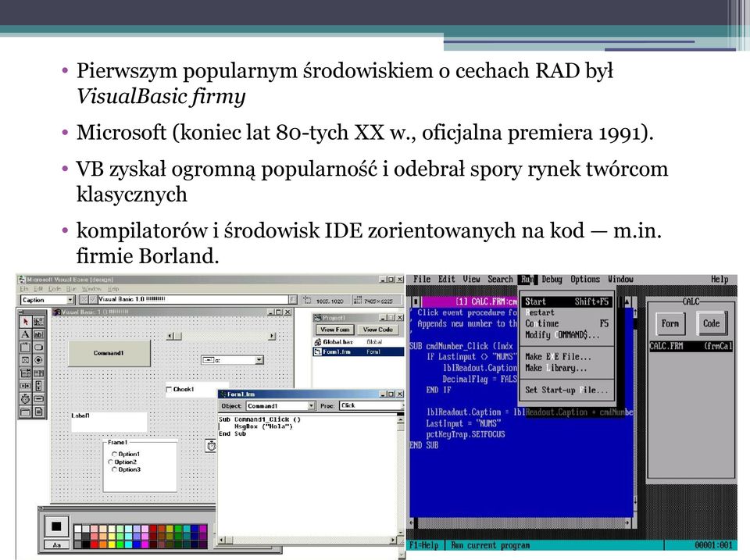Click the Form1.frm code window title icon
The image size is (750, 560).
pos(223,394)
